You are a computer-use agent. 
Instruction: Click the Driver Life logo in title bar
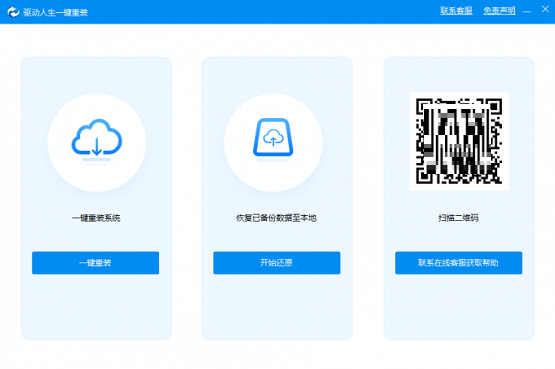pyautogui.click(x=13, y=12)
